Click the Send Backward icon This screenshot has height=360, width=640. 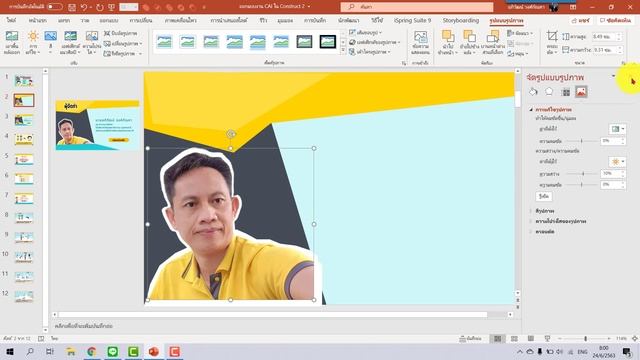469,36
